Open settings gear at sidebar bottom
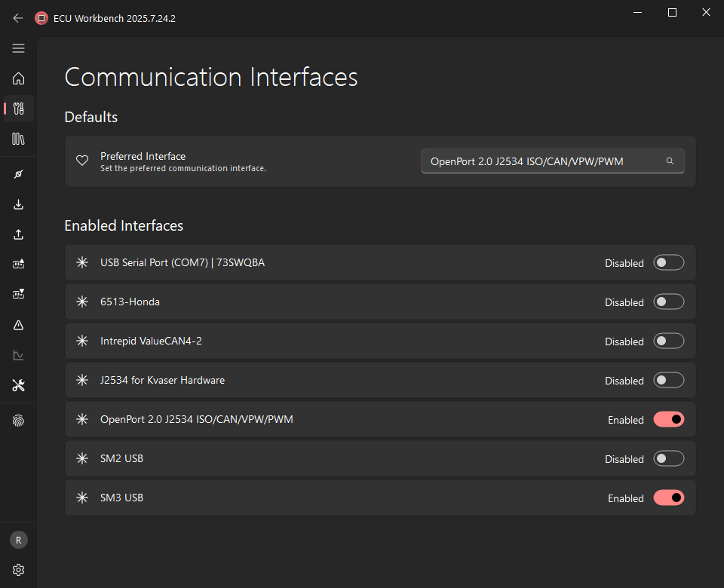 pyautogui.click(x=19, y=569)
